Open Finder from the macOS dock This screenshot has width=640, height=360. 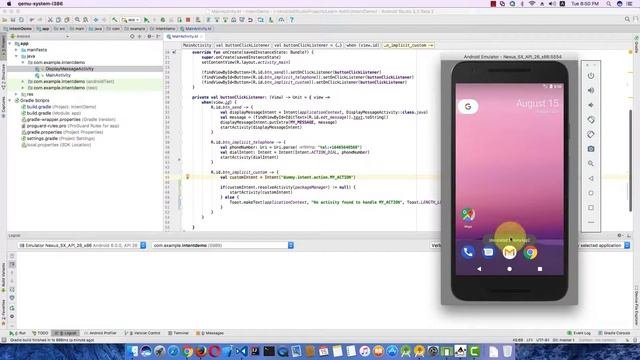[x=132, y=351]
